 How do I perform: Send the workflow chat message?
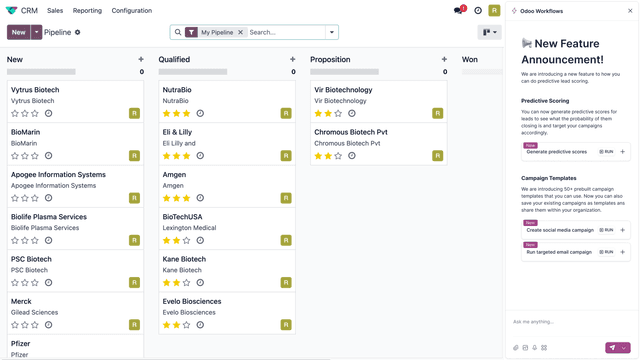pos(612,347)
